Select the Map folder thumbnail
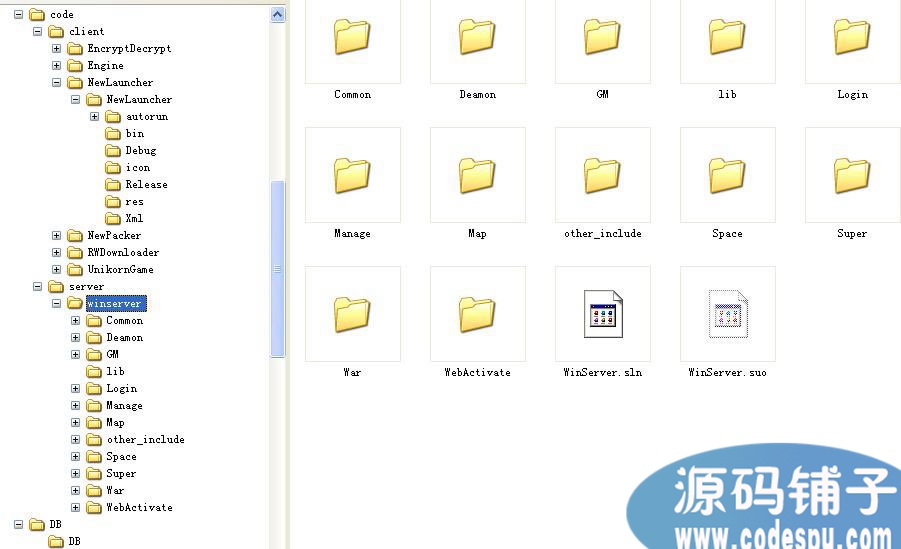This screenshot has width=901, height=549. pos(477,175)
